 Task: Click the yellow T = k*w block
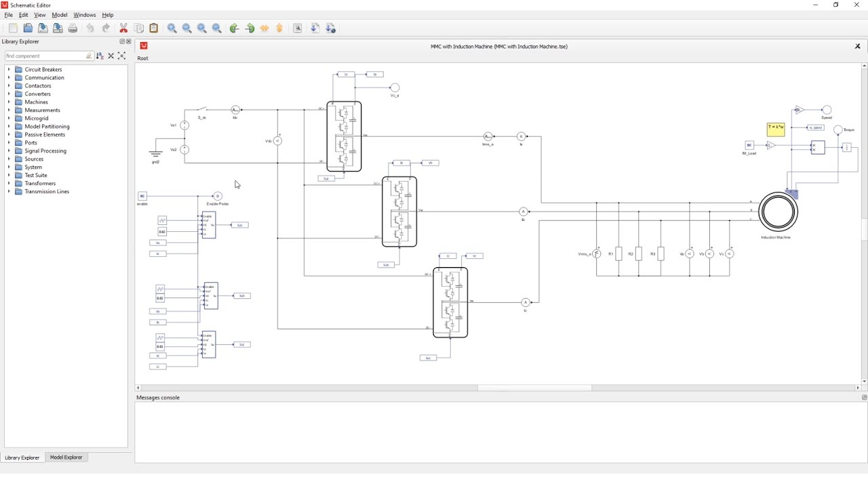coord(776,129)
